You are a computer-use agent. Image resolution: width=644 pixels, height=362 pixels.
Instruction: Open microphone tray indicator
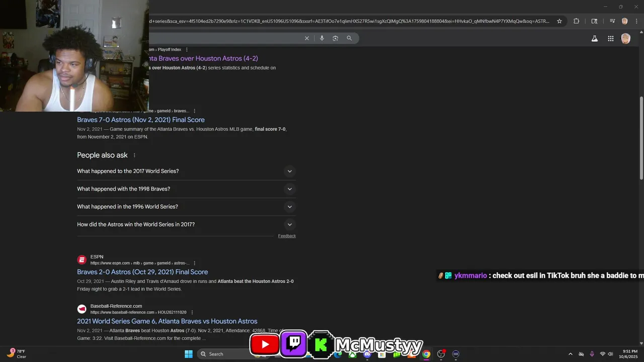click(592, 354)
